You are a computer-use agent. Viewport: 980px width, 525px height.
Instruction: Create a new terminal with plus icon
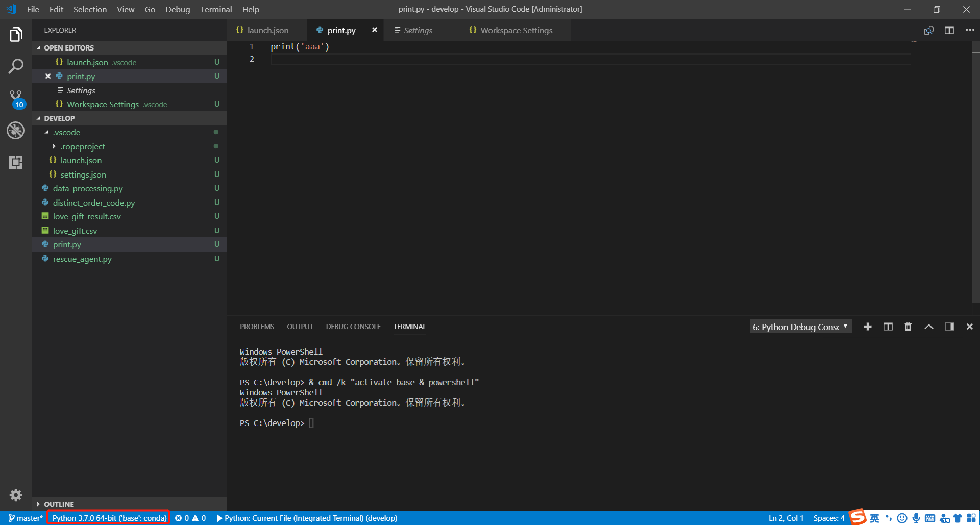pyautogui.click(x=868, y=327)
